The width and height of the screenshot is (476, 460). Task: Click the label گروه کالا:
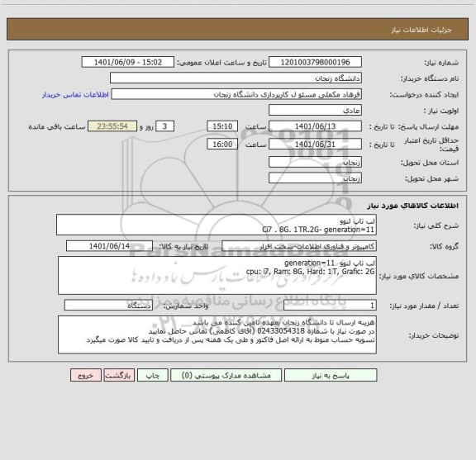444,246
